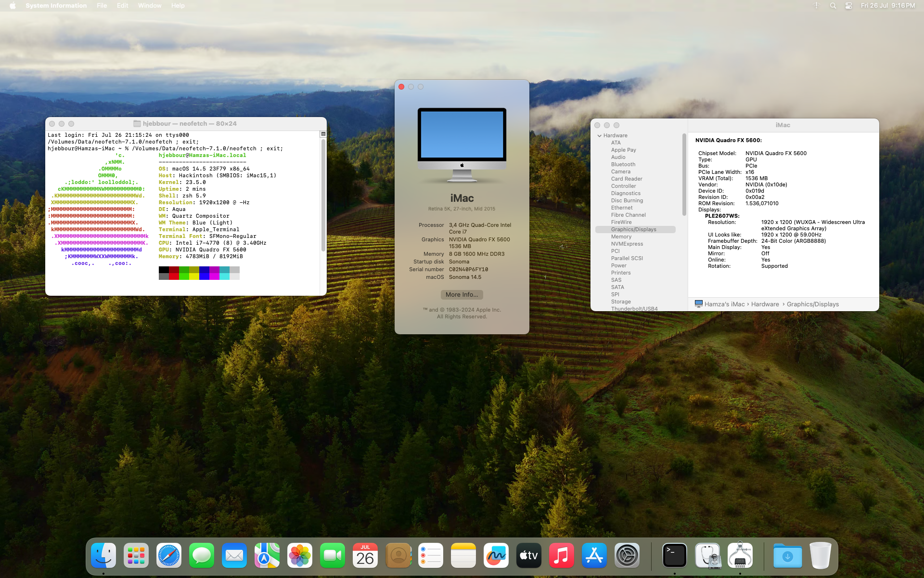Click the menu bar date and time
Screen dimensions: 924x578
888,6
